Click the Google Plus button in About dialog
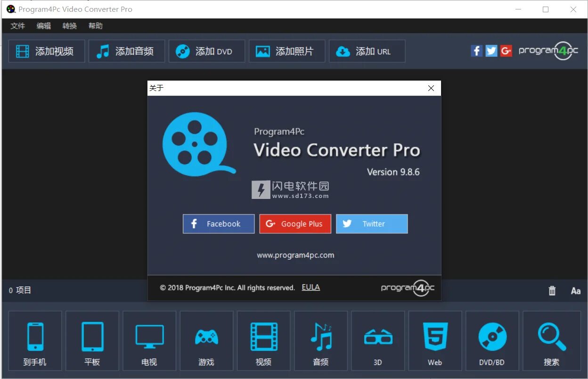This screenshot has width=588, height=379. [x=295, y=224]
